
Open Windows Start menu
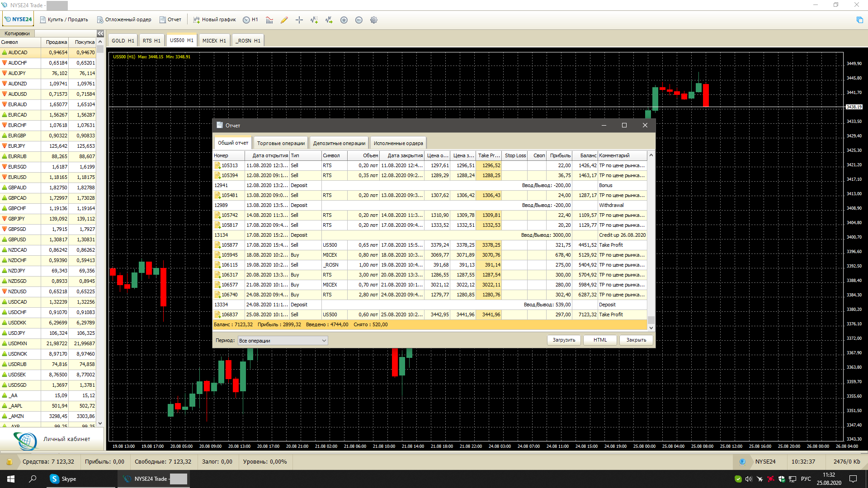point(11,479)
